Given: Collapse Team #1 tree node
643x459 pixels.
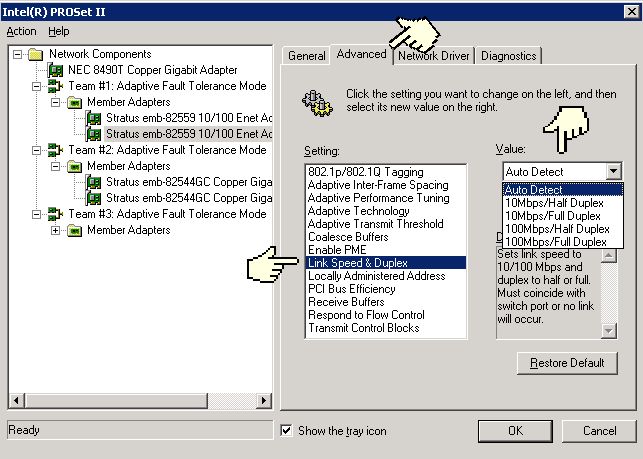Looking at the screenshot, I should point(36,86).
